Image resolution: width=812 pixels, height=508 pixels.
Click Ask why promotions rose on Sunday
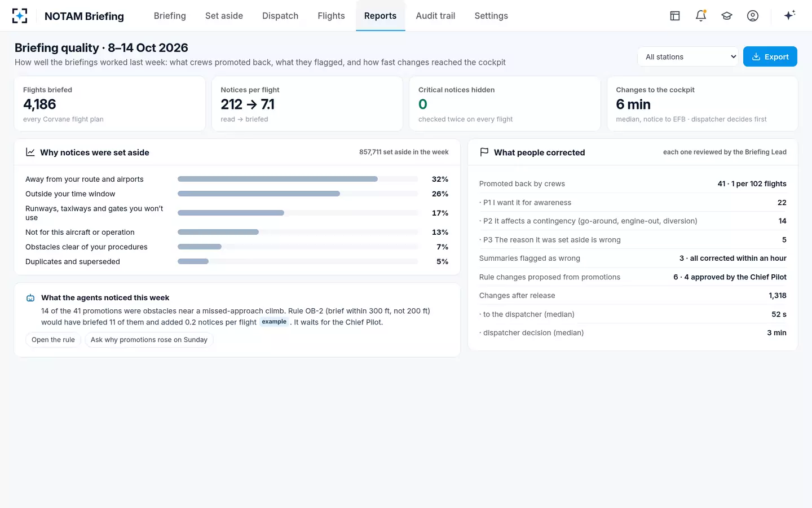coord(149,340)
